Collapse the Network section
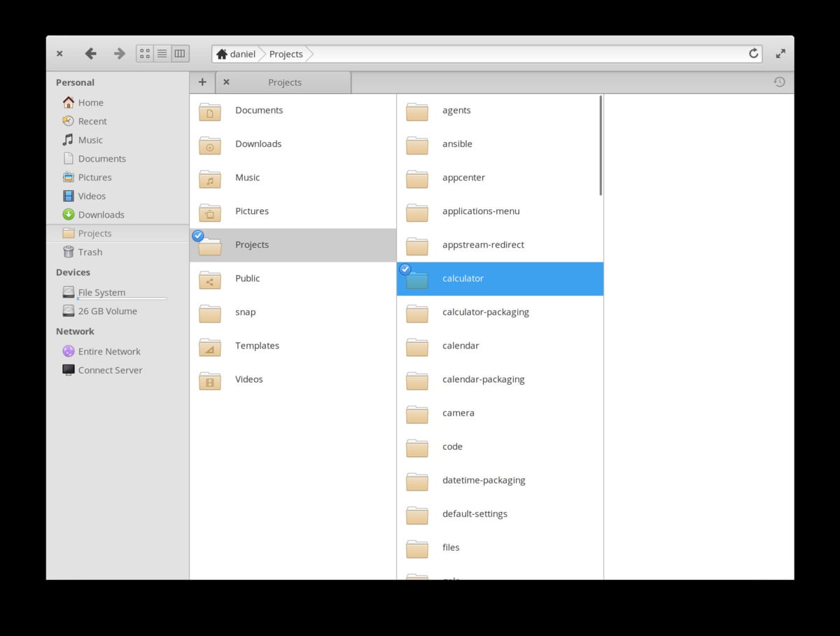 (x=75, y=331)
